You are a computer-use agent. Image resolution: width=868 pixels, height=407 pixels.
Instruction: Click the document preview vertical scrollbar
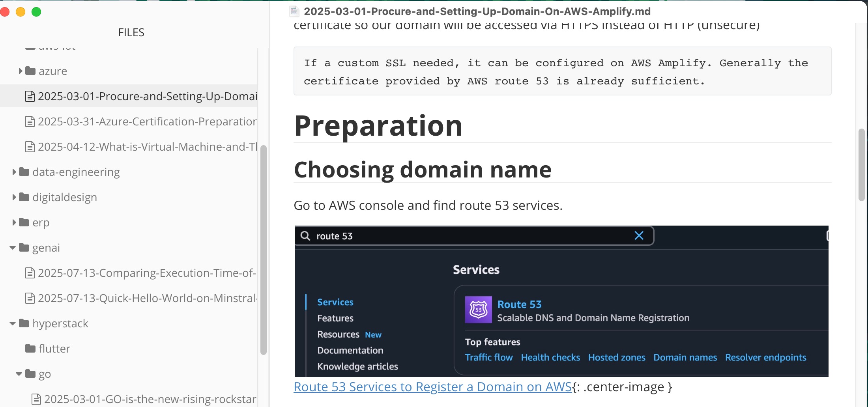[862, 165]
